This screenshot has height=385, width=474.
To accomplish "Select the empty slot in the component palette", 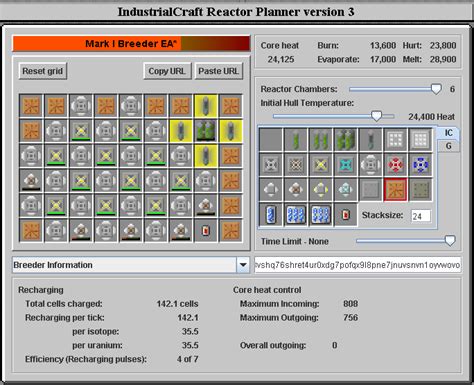I will tap(271, 139).
